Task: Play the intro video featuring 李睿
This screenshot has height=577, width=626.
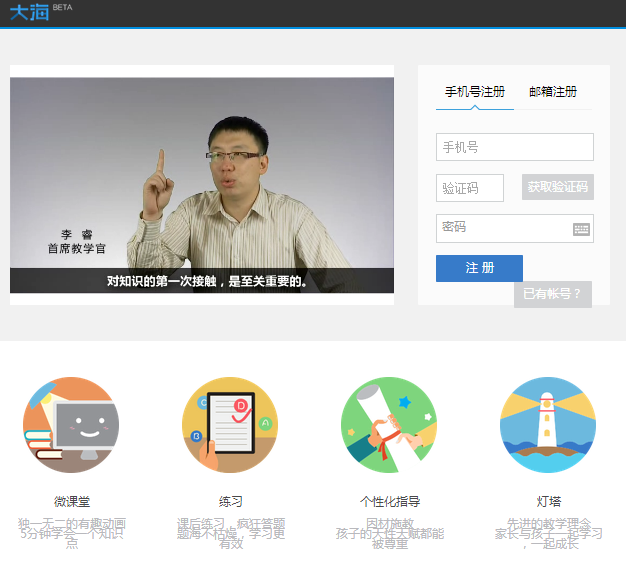Action: pos(202,185)
